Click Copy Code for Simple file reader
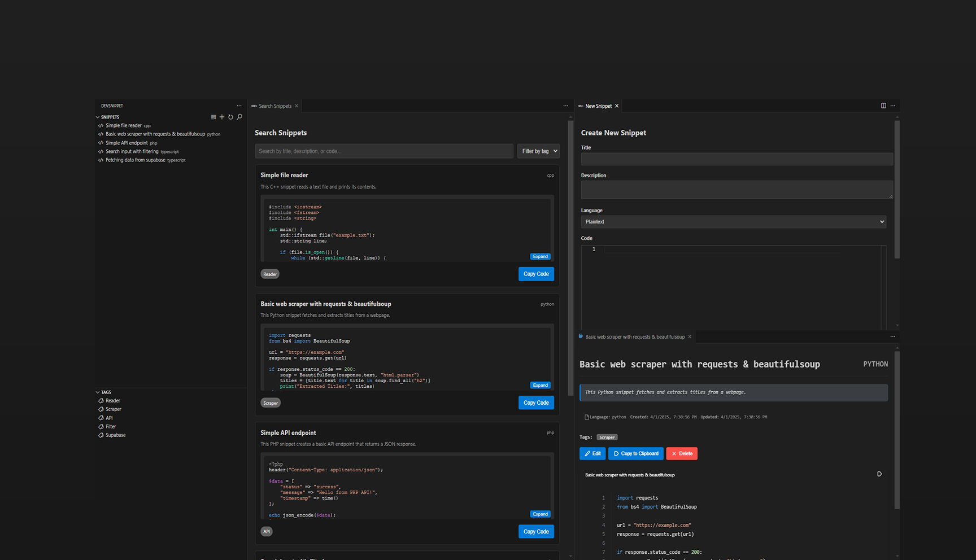This screenshot has height=560, width=976. pos(535,274)
